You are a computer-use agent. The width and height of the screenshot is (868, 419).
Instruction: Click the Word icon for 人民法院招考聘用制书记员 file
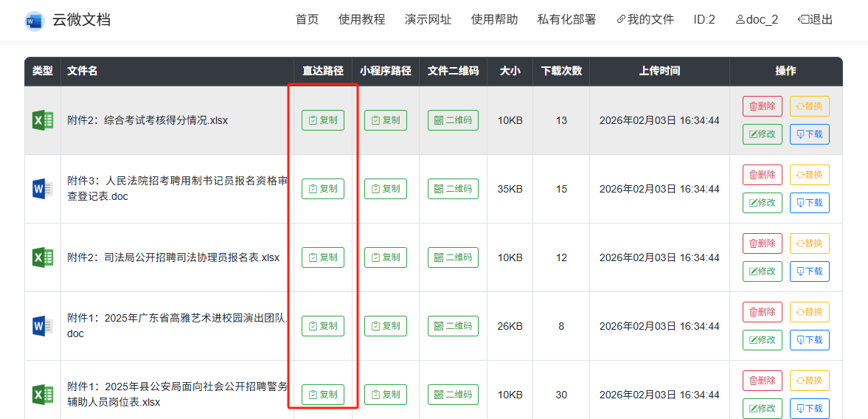[43, 189]
